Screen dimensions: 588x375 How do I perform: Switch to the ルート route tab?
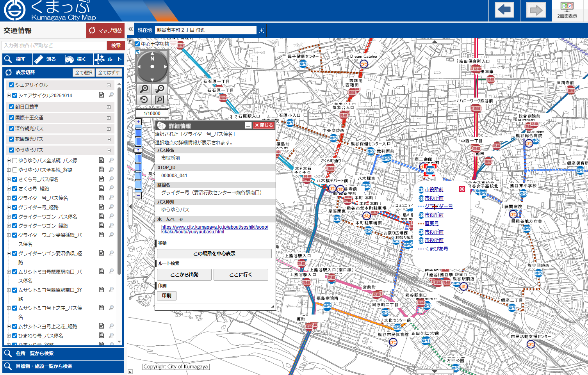click(x=109, y=59)
